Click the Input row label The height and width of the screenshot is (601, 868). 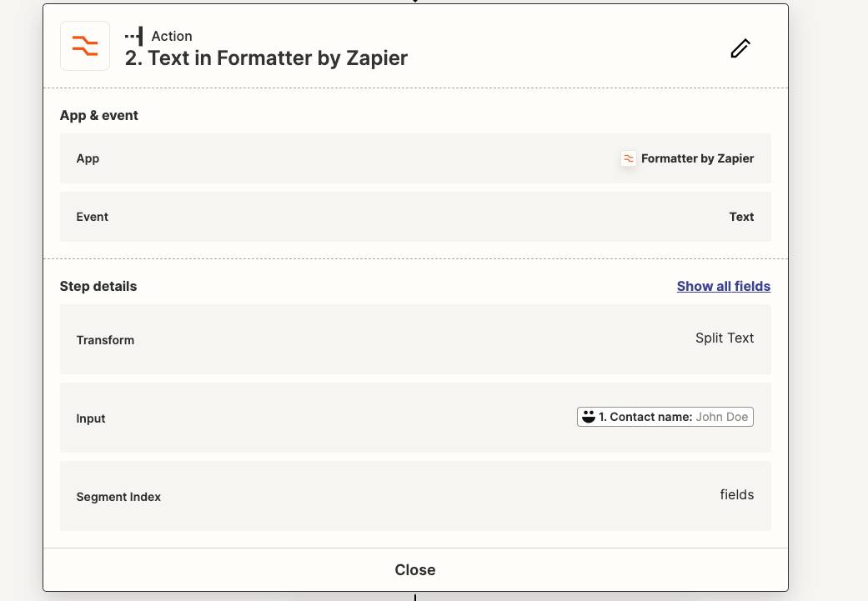(x=91, y=418)
